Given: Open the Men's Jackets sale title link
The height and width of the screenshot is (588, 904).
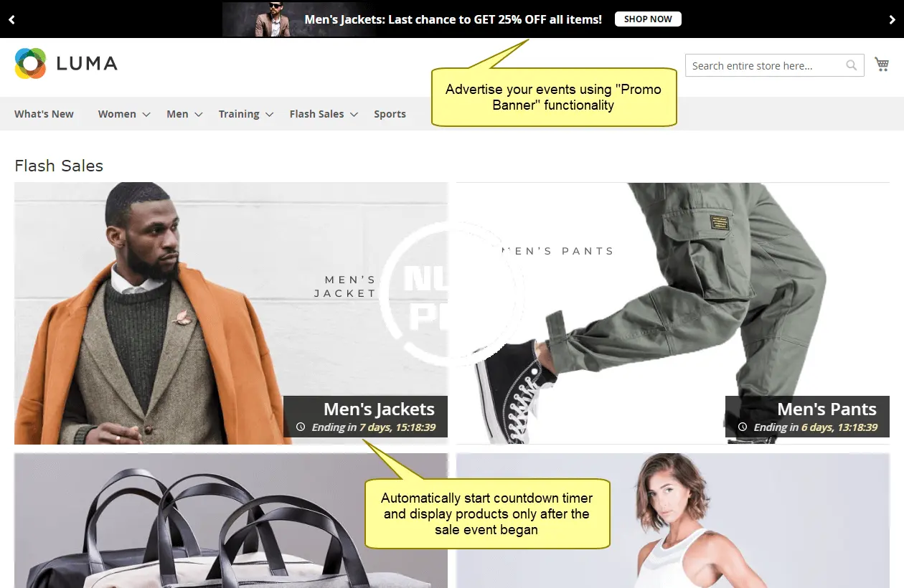Looking at the screenshot, I should [x=379, y=409].
